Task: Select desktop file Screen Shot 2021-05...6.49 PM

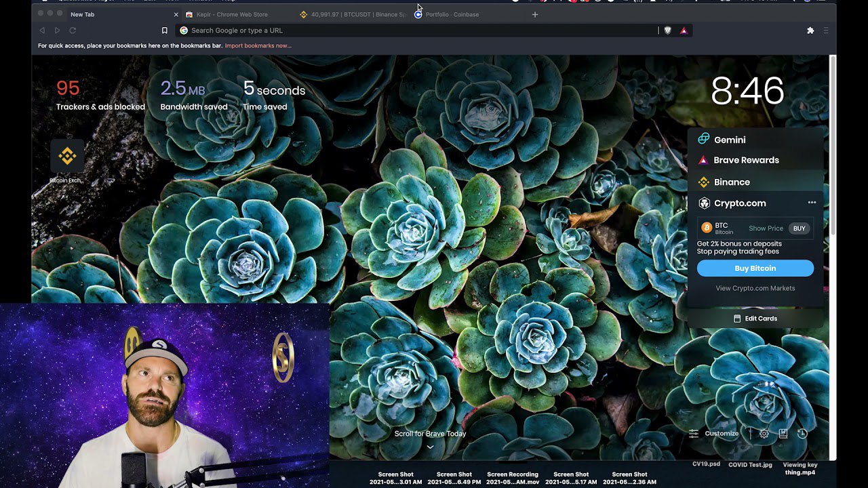Action: click(x=454, y=479)
